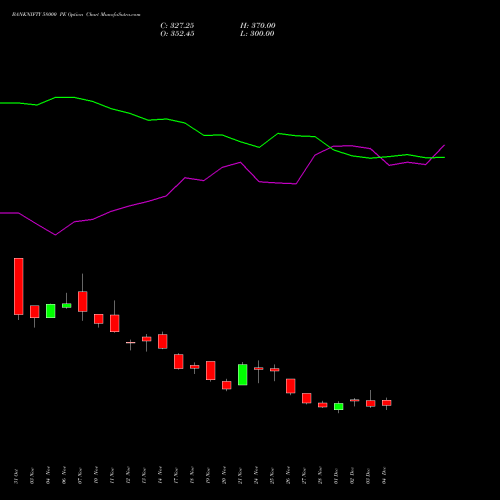The image size is (500, 500).
Task: Select the 11 Nov date label
Action: coord(112,476)
